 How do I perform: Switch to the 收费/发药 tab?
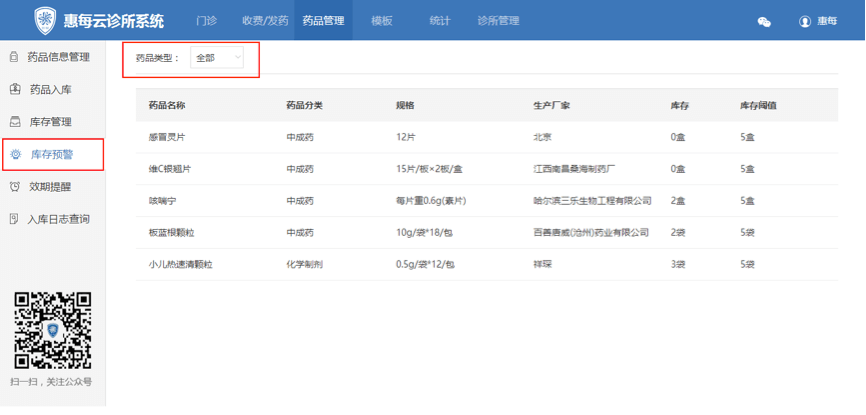point(265,21)
